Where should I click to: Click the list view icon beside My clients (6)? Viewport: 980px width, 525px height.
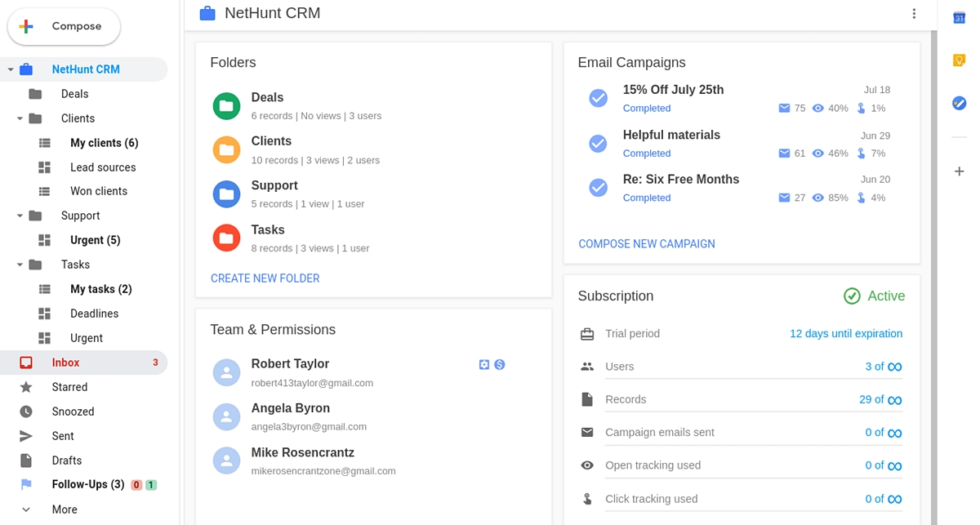click(45, 143)
